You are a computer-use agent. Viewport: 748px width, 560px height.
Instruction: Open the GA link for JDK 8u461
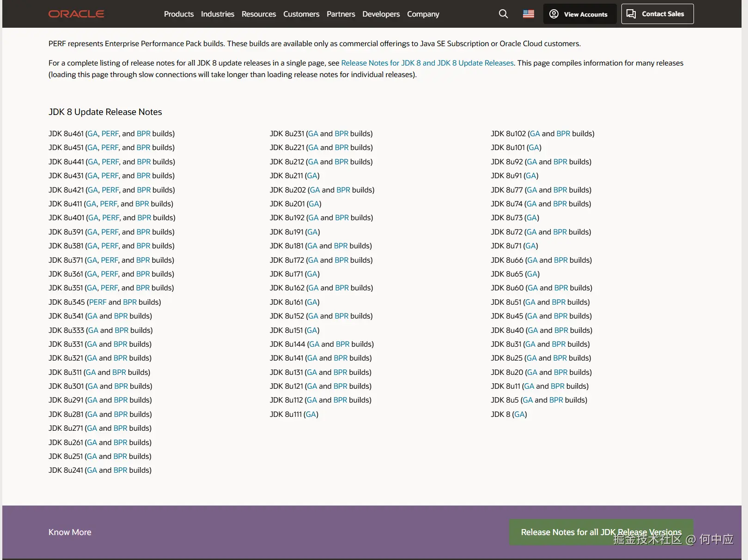pos(92,133)
